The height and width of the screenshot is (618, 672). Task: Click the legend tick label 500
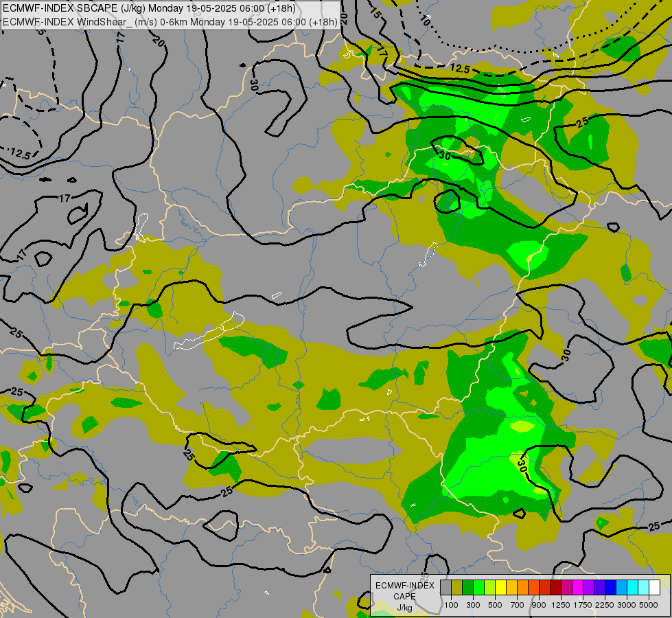point(495,605)
